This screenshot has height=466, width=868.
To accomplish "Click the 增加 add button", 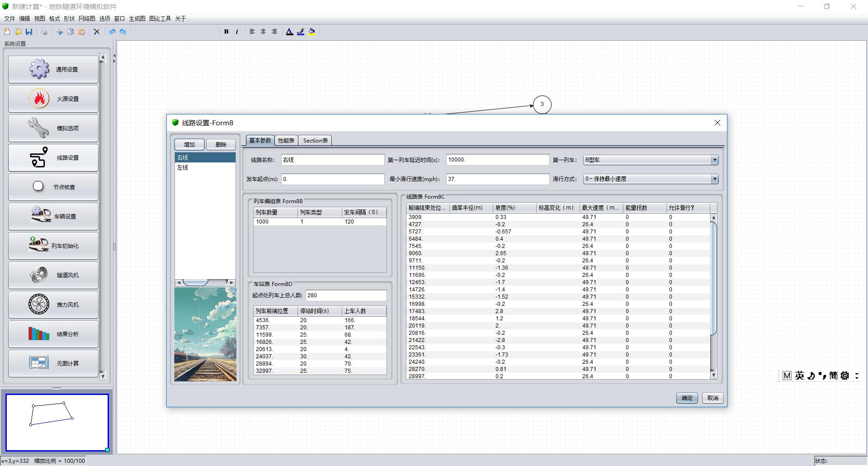I will pyautogui.click(x=189, y=144).
